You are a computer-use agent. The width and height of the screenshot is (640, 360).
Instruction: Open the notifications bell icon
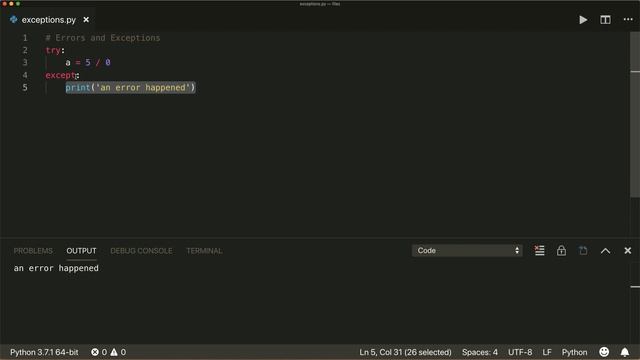point(625,352)
